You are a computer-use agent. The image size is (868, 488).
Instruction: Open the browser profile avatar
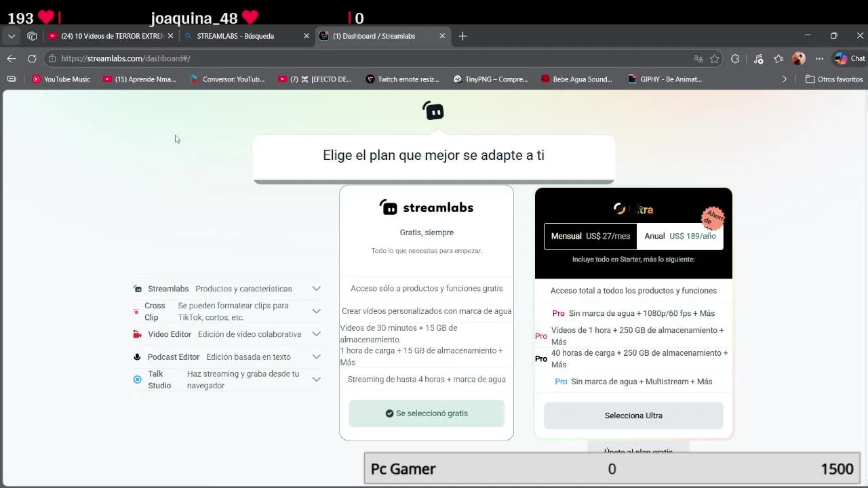tap(799, 59)
